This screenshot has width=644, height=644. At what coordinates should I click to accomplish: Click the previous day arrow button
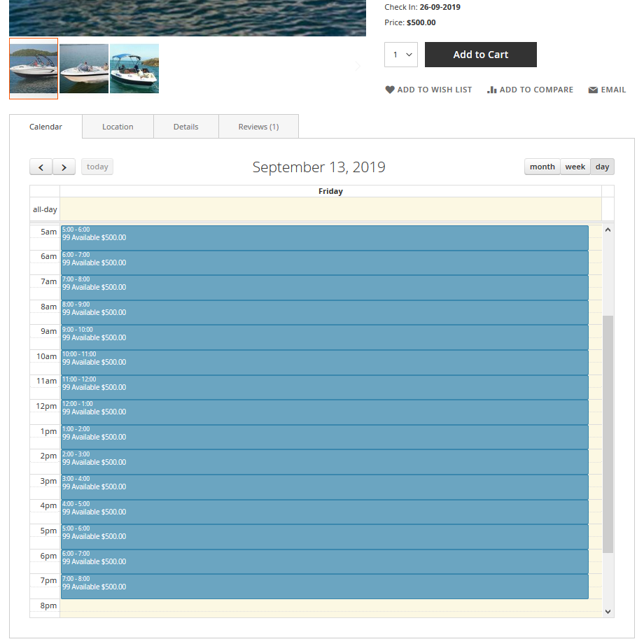pyautogui.click(x=41, y=167)
